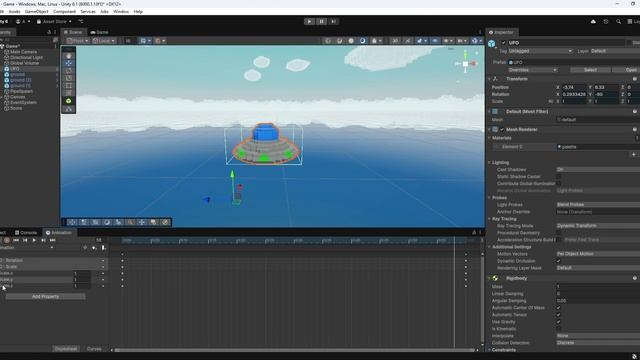Open the Component menu
This screenshot has height=360, width=640.
coord(64,11)
